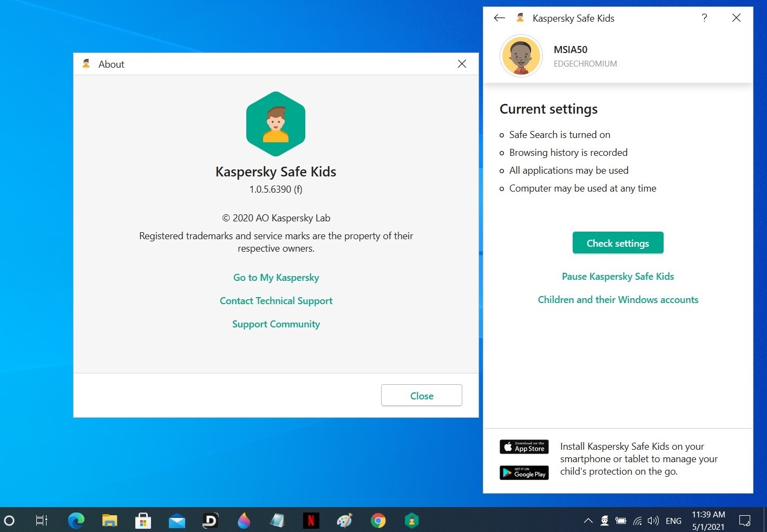767x532 pixels.
Task: Open the Action Center notifications icon
Action: [x=745, y=521]
